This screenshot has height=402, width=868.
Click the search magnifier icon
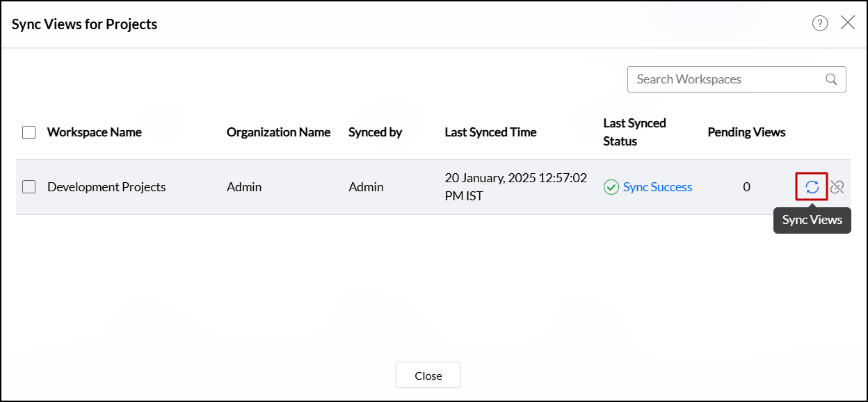point(831,79)
